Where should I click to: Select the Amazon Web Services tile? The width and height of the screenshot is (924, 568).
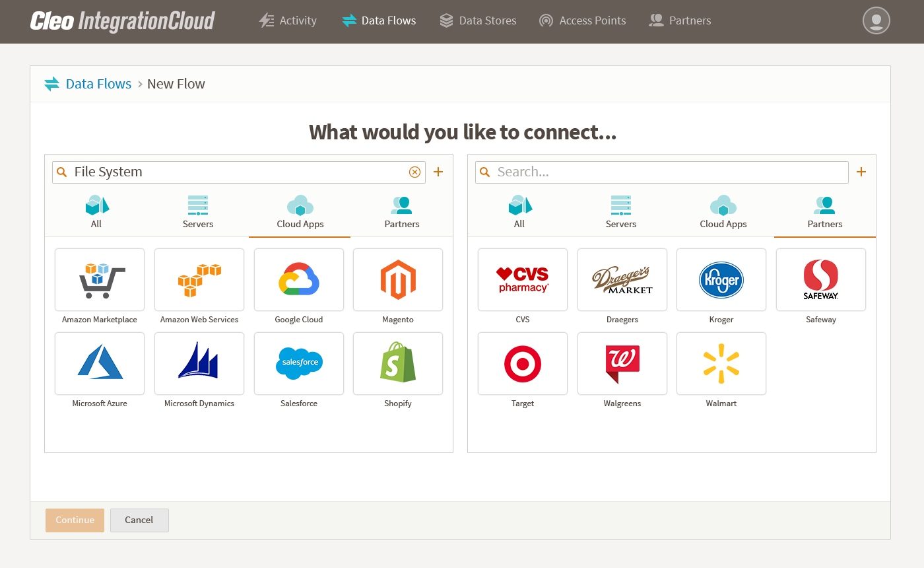coord(199,279)
